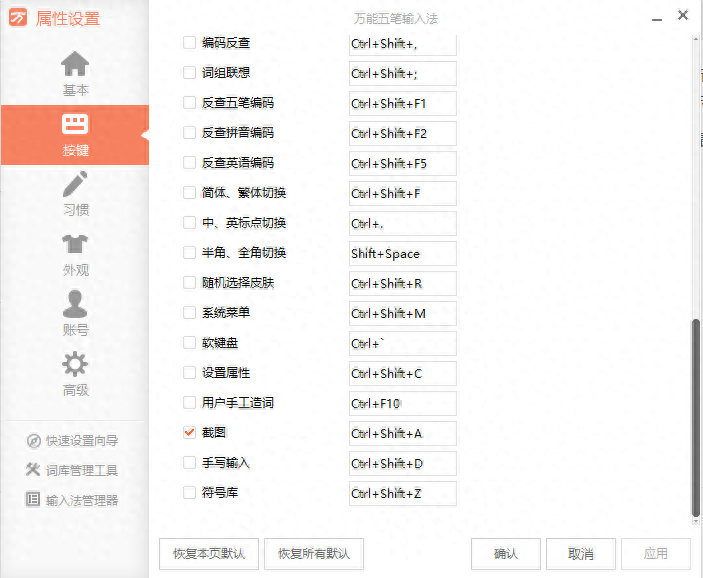Click the 词库管理工具 tools icon
The image size is (703, 578).
pyautogui.click(x=33, y=469)
